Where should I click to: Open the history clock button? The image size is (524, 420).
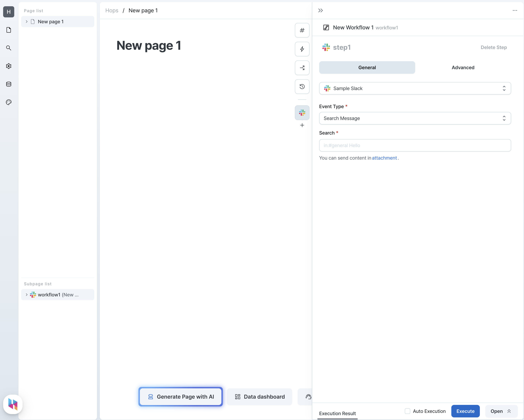pos(302,87)
